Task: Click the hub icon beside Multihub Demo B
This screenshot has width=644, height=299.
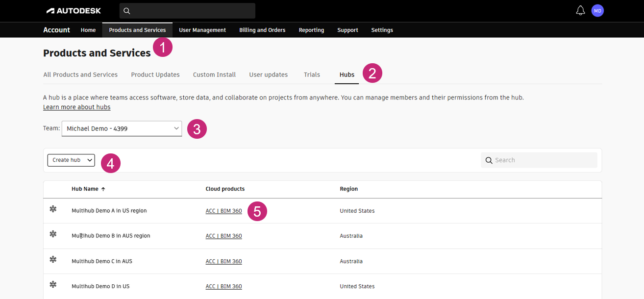Action: click(x=53, y=234)
